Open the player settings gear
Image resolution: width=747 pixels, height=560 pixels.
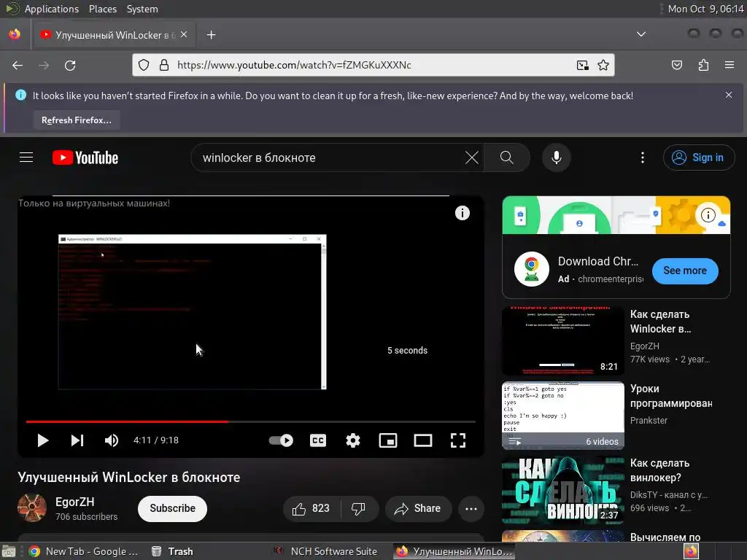click(x=353, y=440)
